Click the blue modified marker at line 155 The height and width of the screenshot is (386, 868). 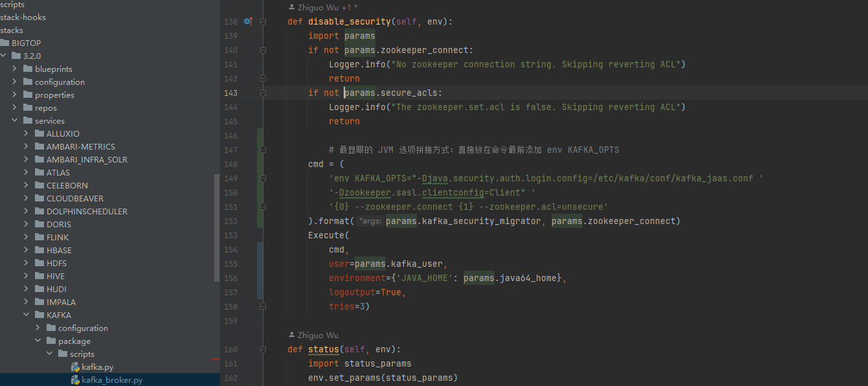[x=260, y=264]
